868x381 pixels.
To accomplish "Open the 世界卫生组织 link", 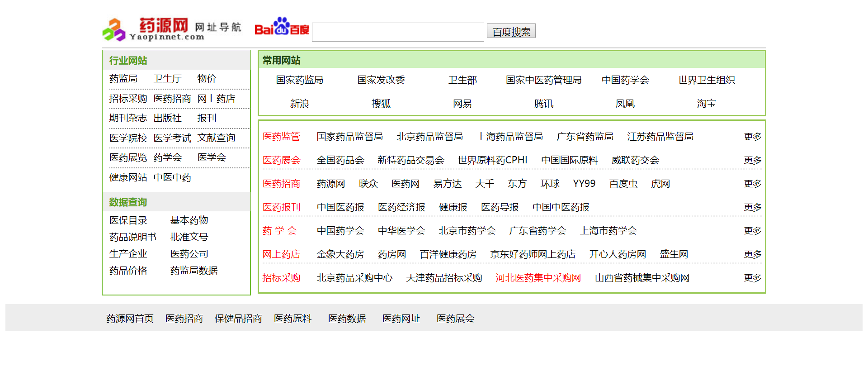I will click(707, 80).
